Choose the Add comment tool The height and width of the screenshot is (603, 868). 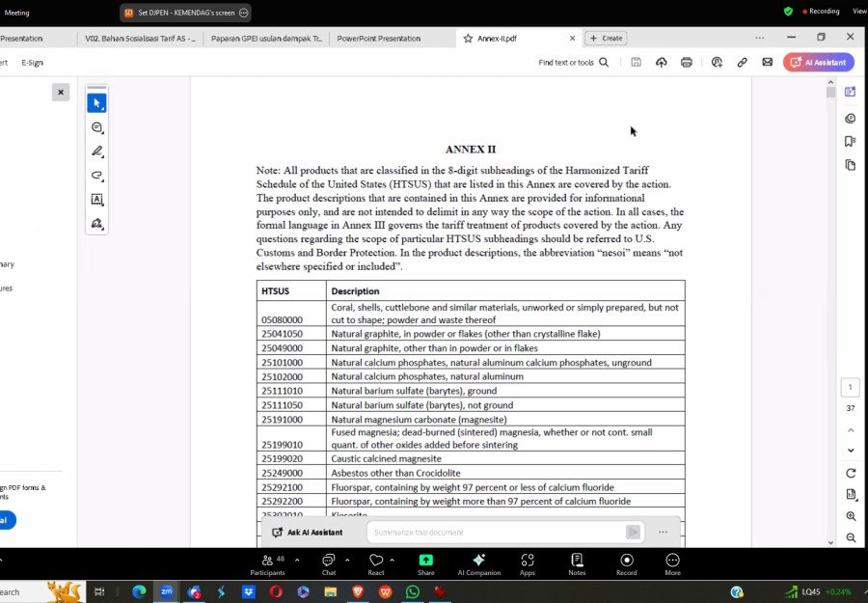[96, 127]
